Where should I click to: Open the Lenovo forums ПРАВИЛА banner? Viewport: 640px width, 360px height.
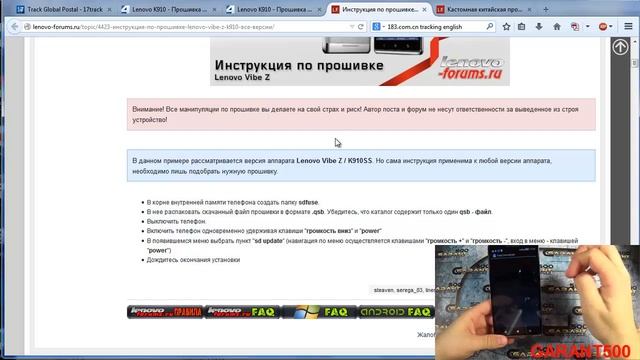pyautogui.click(x=165, y=312)
